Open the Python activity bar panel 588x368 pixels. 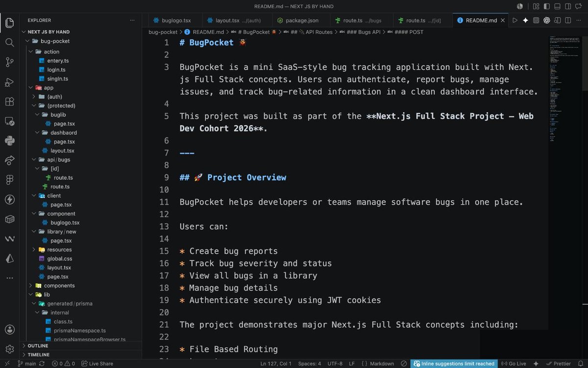[9, 141]
